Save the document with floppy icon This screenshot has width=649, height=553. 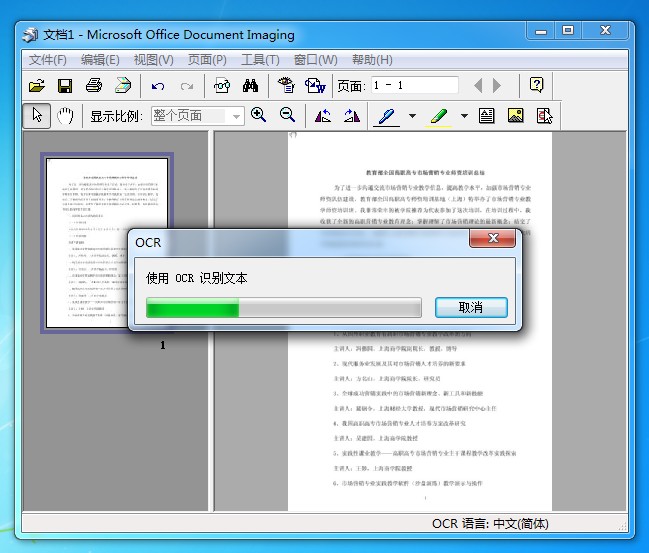tap(65, 86)
